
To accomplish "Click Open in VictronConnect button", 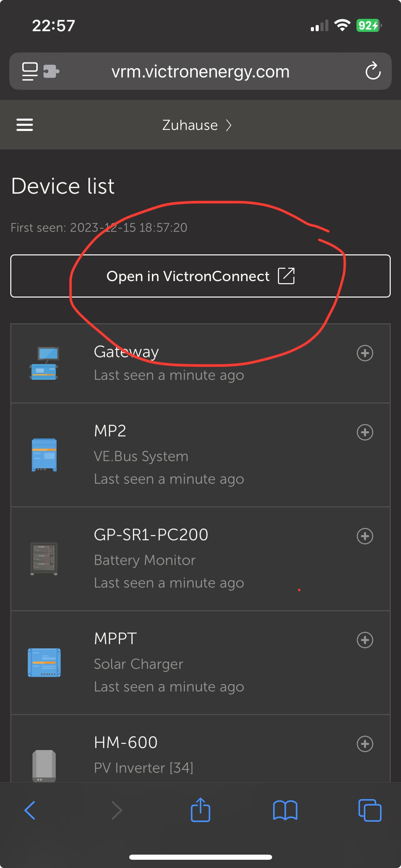I will [200, 276].
